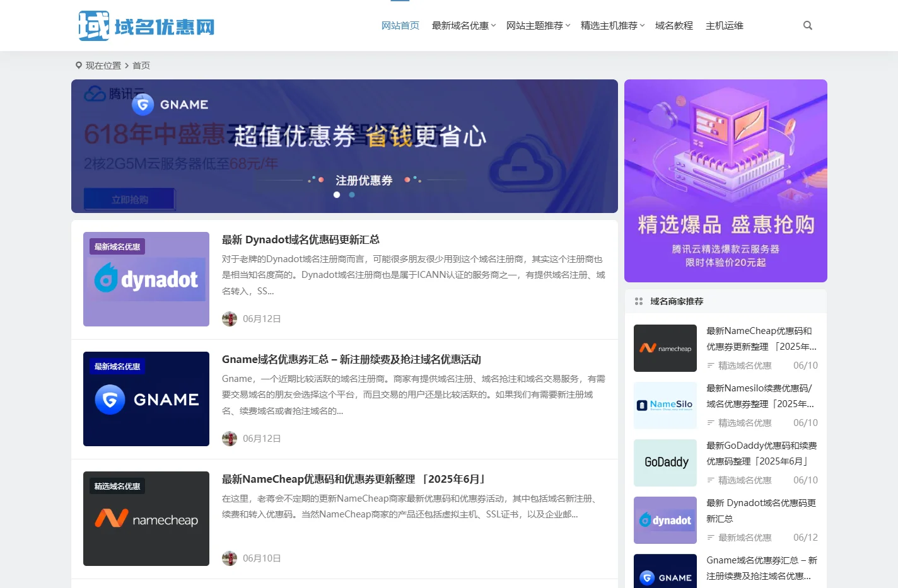Image resolution: width=898 pixels, height=588 pixels.
Task: Click category icon under sidebar GoDaddy entry
Action: pyautogui.click(x=711, y=480)
